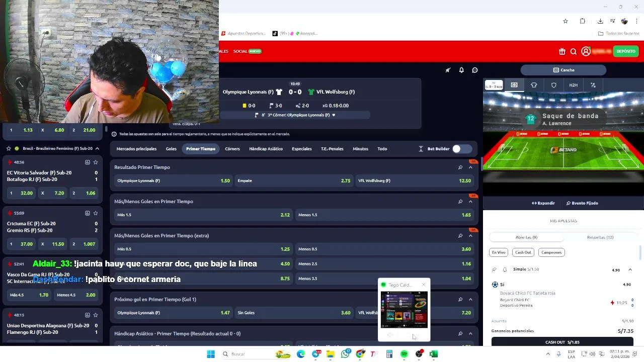Open browser extensions puzzle icon
The image size is (644, 362).
[583, 21]
